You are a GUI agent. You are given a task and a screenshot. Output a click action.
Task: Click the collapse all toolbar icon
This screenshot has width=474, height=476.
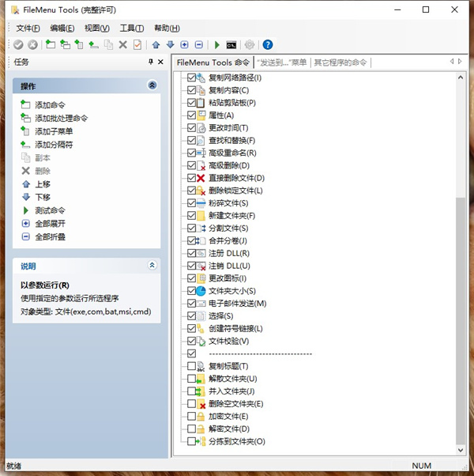[199, 45]
